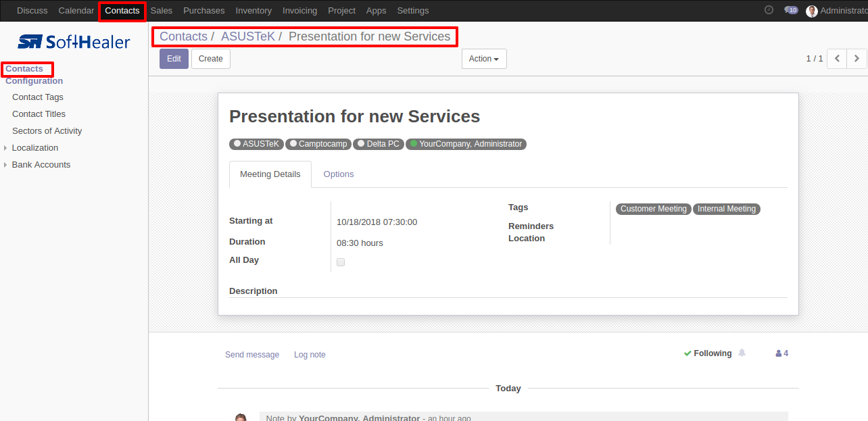868x421 pixels.
Task: Click the notification bell next to Following
Action: point(742,353)
